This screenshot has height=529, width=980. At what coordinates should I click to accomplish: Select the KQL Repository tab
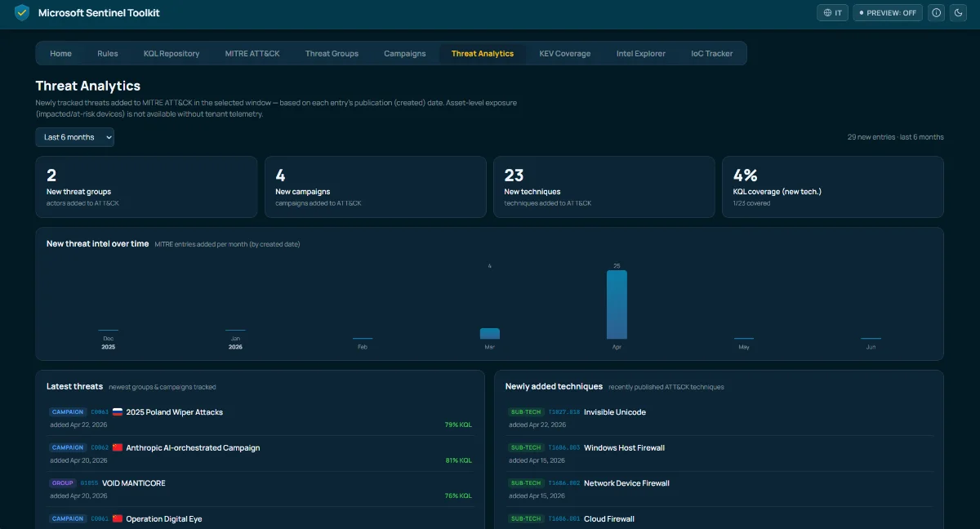tap(171, 54)
